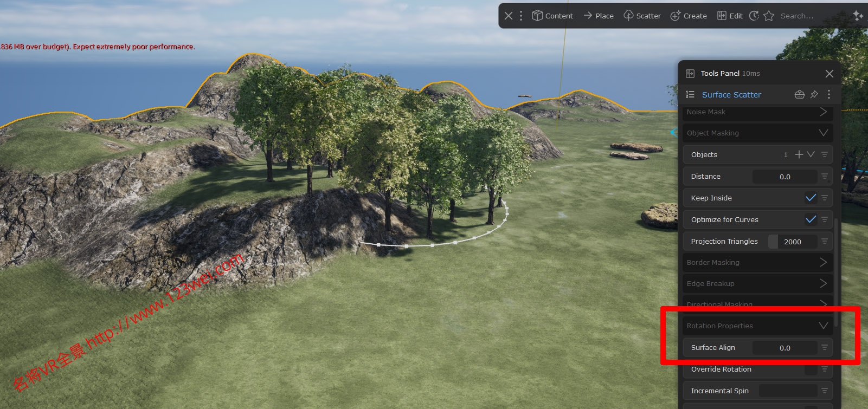This screenshot has height=409, width=868.
Task: Click the Place button in the toolbar
Action: pos(599,16)
